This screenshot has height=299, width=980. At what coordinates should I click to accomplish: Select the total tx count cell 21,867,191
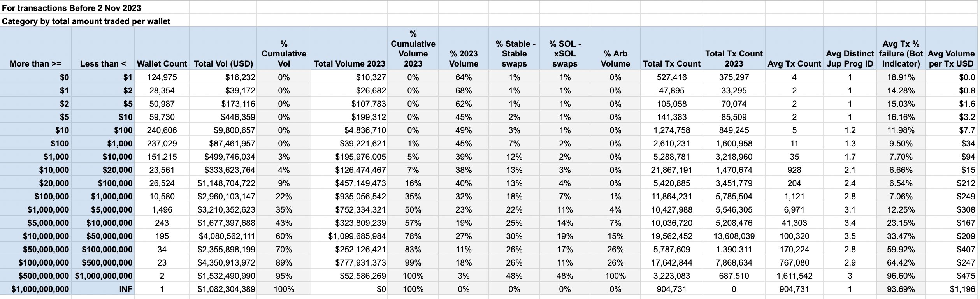671,170
